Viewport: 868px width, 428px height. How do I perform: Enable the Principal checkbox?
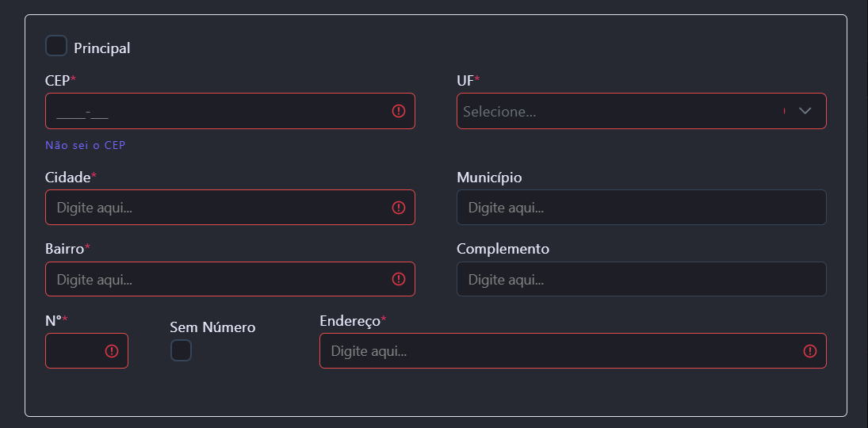pyautogui.click(x=56, y=46)
